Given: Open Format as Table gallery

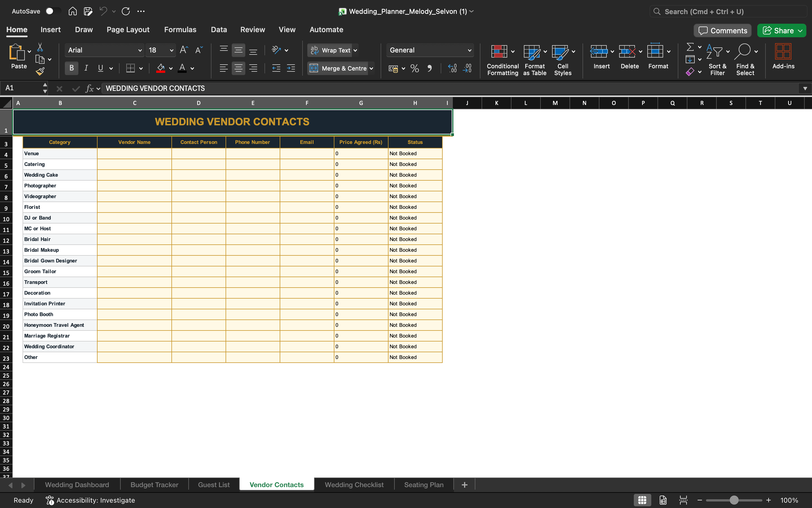Looking at the screenshot, I should (535, 60).
